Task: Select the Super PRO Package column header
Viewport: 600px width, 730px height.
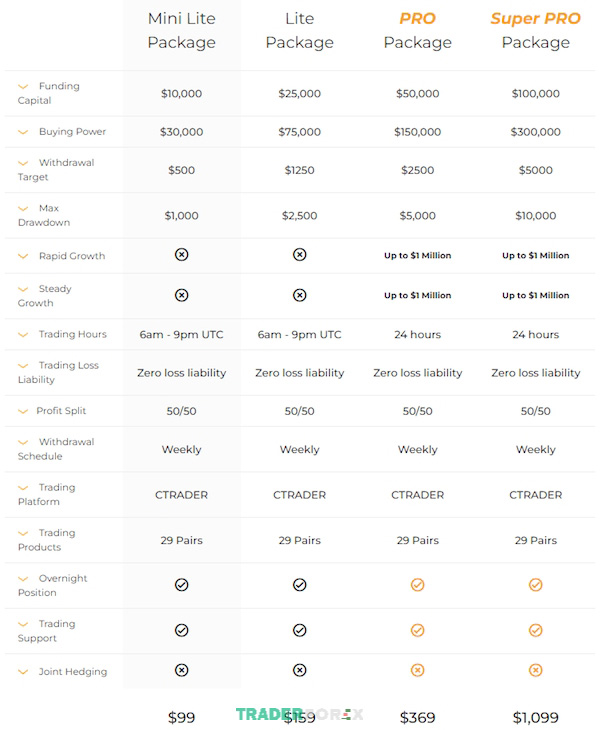Action: [536, 30]
